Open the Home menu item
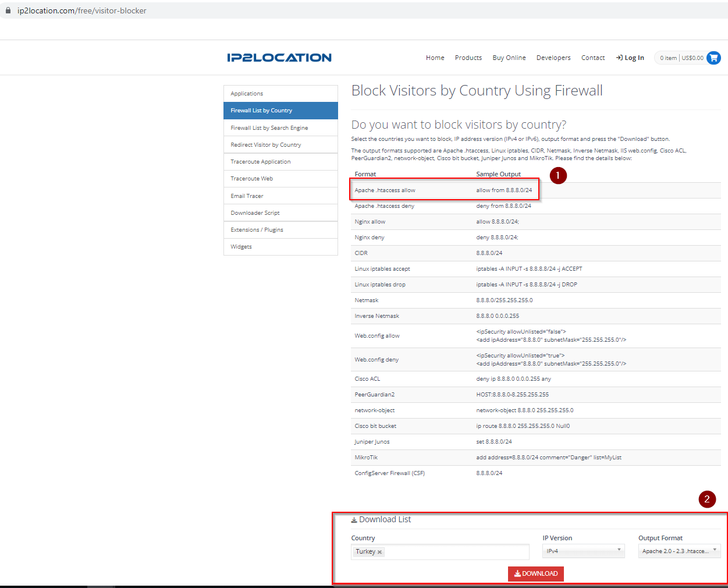728x588 pixels. [x=435, y=58]
